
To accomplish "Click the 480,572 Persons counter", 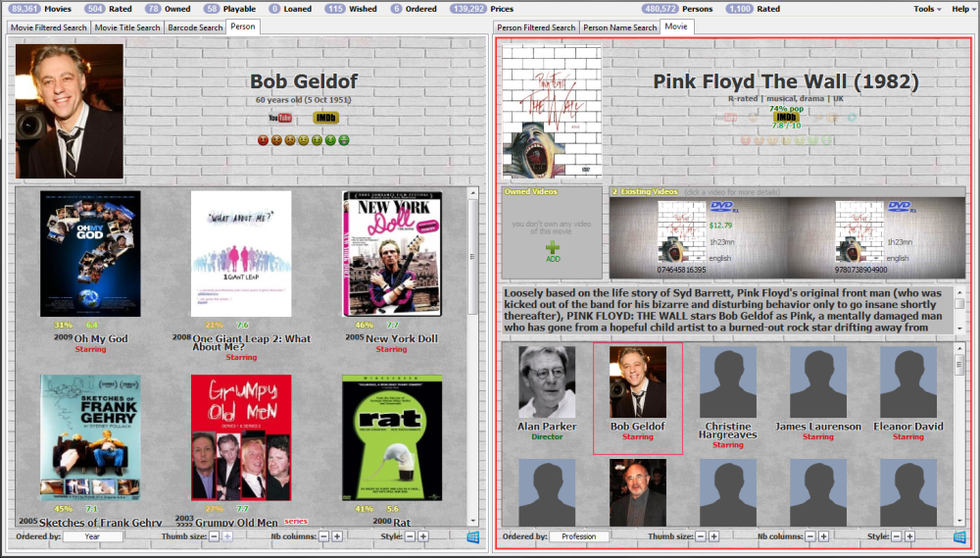I will tap(677, 9).
